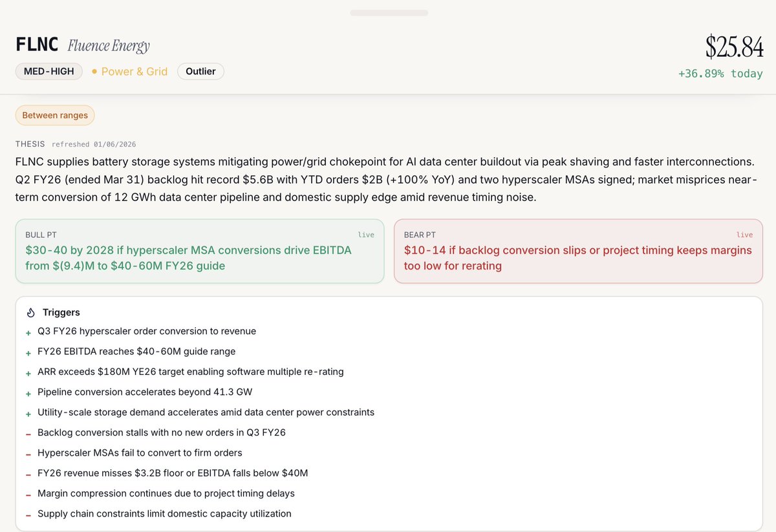Click the $25.84 price
The height and width of the screenshot is (532, 776).
coord(734,47)
